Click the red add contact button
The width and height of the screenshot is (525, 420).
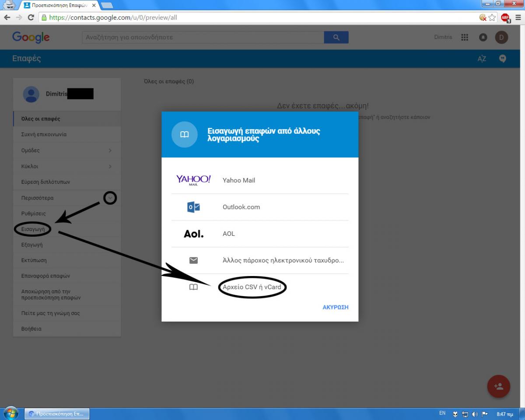(x=499, y=386)
